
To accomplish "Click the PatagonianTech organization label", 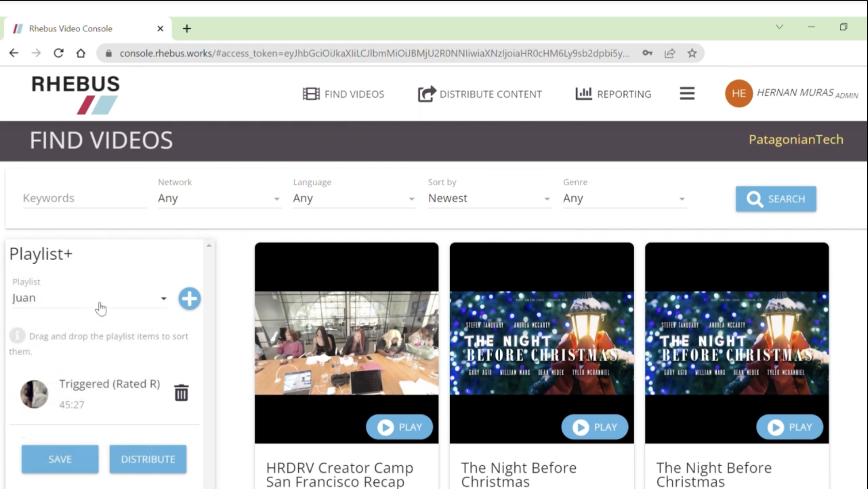I will pyautogui.click(x=796, y=139).
